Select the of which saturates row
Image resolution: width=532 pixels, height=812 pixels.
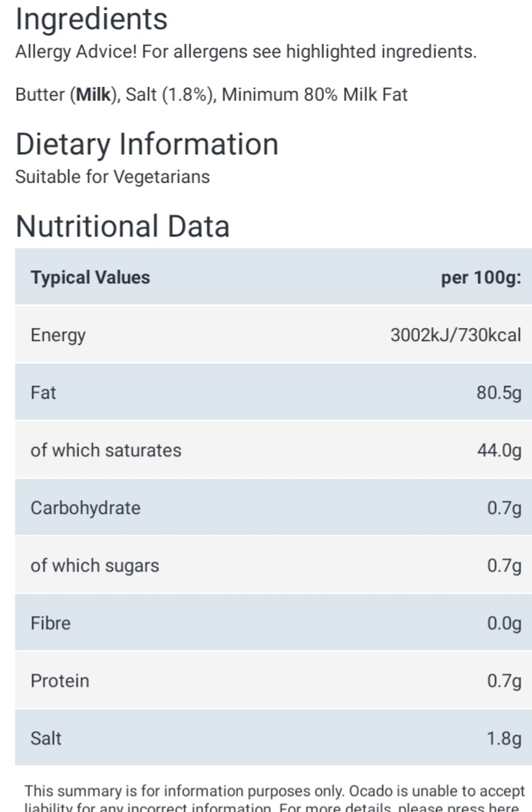273,450
